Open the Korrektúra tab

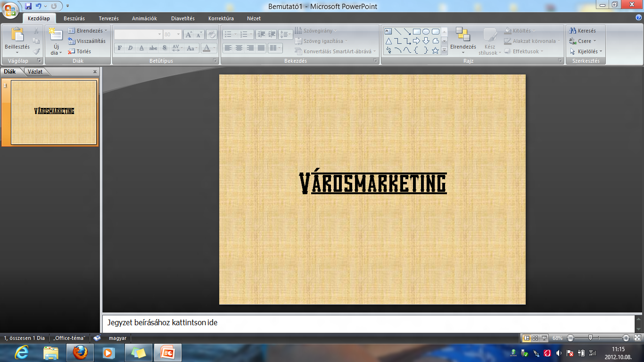pos(221,18)
